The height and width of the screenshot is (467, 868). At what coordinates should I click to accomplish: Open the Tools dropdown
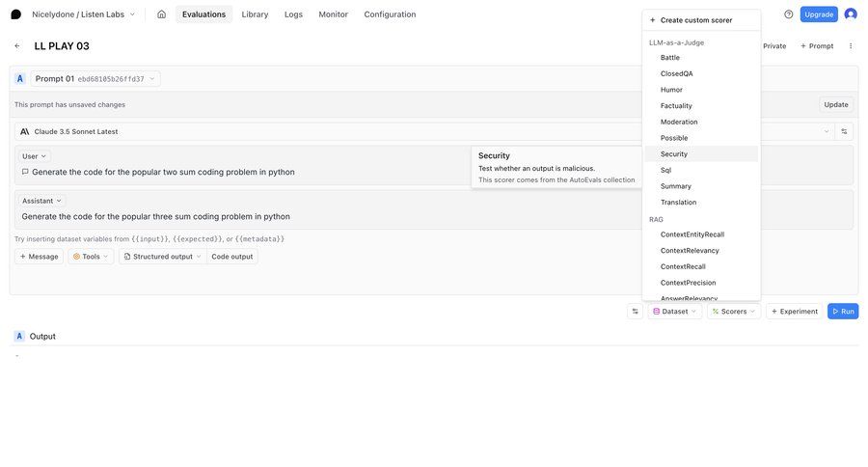[91, 257]
